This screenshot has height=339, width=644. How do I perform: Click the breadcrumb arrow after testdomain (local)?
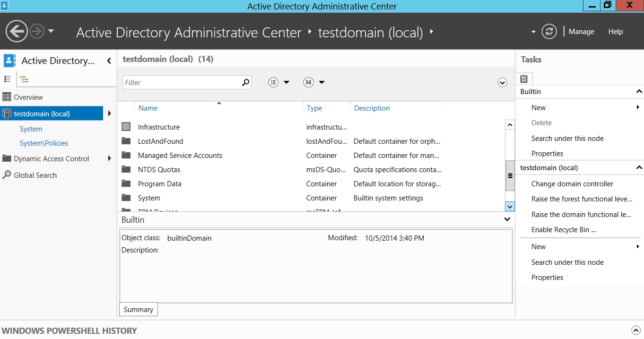(431, 32)
